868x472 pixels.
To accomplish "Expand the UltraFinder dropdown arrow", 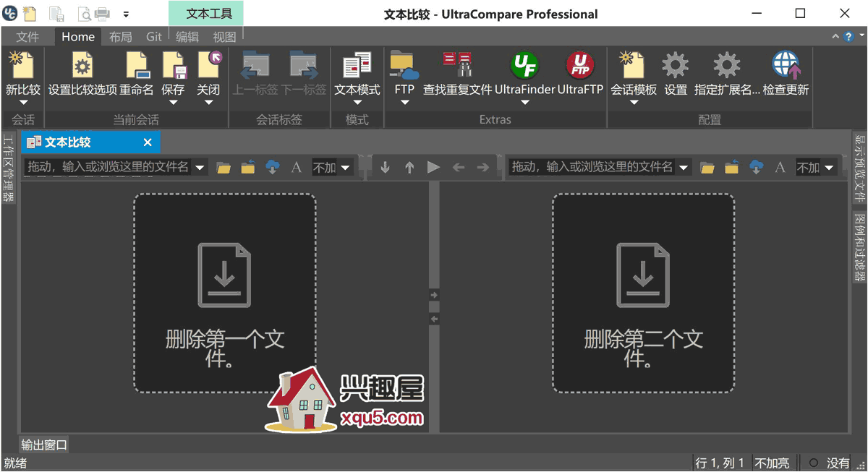I will coord(525,103).
